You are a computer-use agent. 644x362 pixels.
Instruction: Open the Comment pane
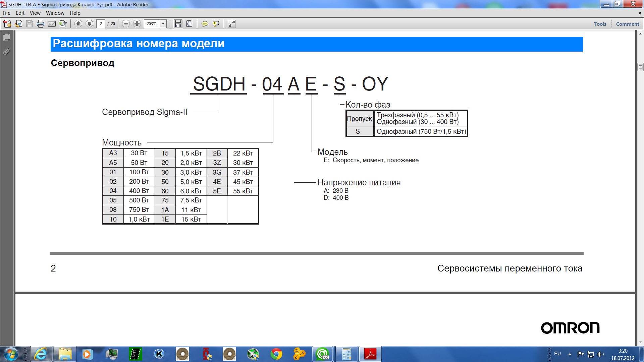pos(628,24)
